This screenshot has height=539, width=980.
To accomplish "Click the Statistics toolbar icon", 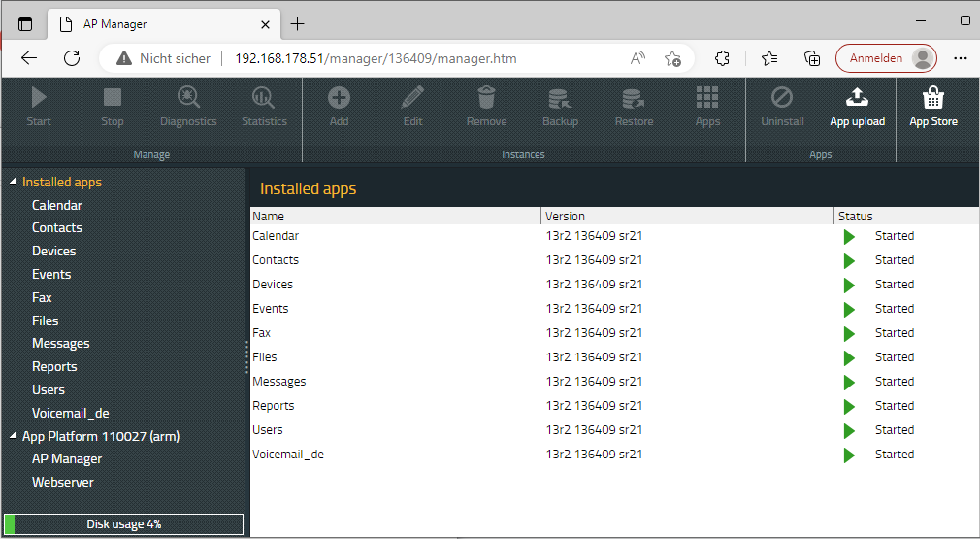I will click(264, 98).
